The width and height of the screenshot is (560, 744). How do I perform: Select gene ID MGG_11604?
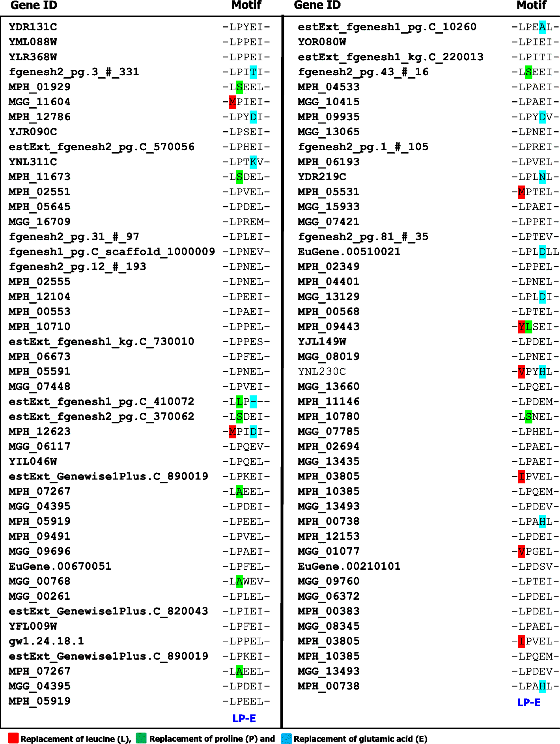(40, 102)
